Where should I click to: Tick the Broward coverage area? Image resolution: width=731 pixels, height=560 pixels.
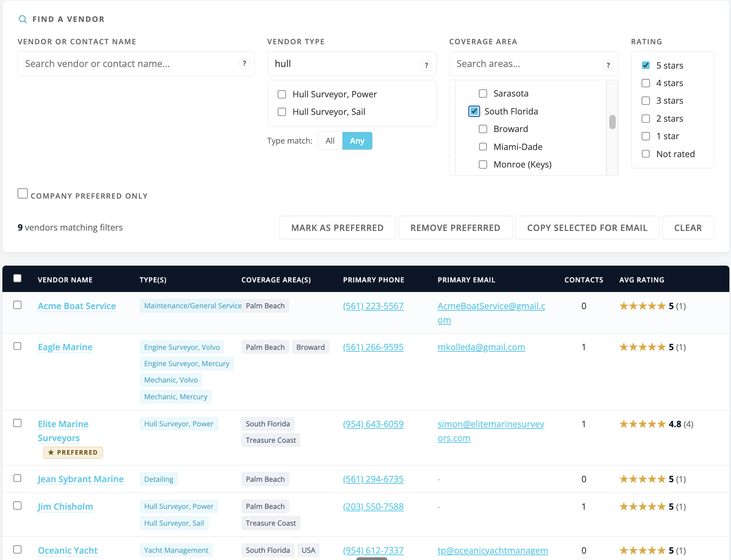[x=483, y=129]
